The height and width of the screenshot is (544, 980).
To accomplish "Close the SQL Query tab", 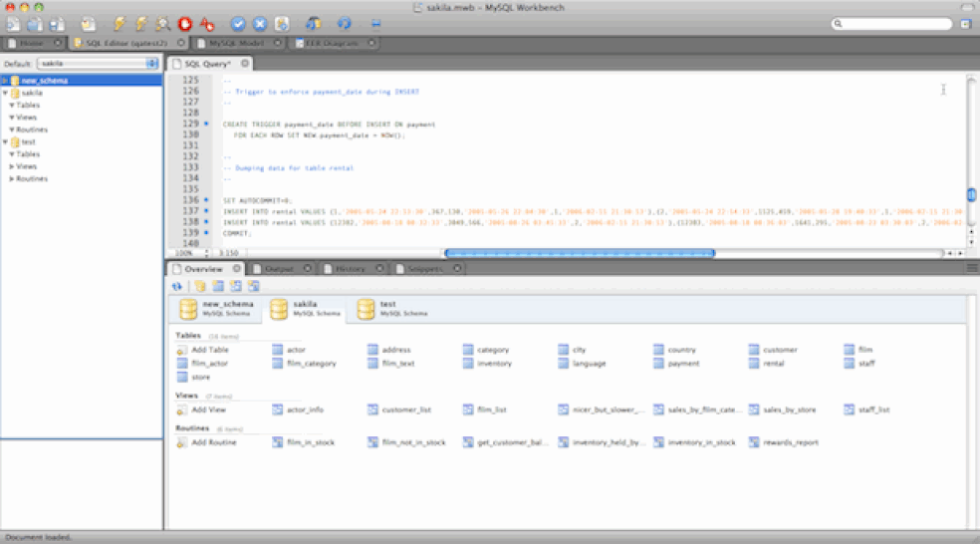I will (245, 63).
